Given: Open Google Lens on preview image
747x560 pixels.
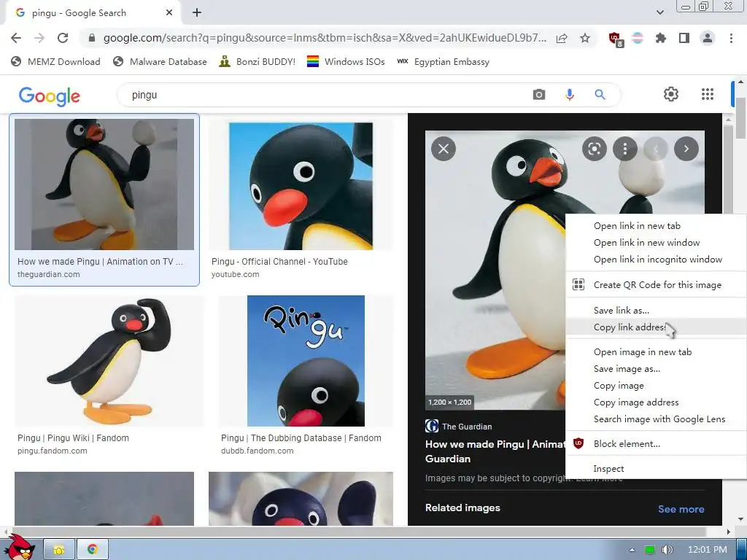Looking at the screenshot, I should [x=594, y=149].
